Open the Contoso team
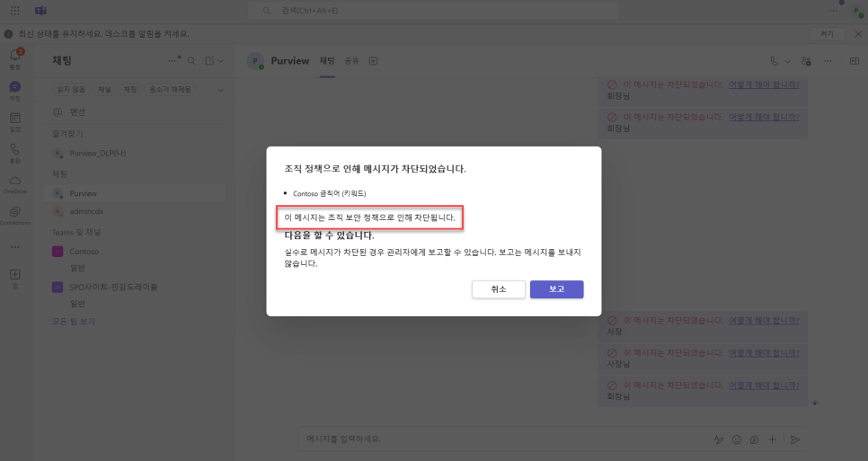The width and height of the screenshot is (868, 461). (x=135, y=252)
